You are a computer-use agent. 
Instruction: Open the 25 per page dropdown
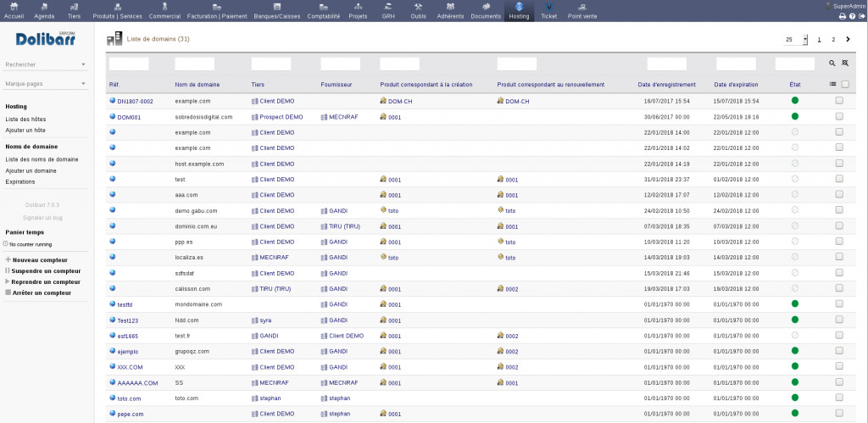tap(796, 39)
